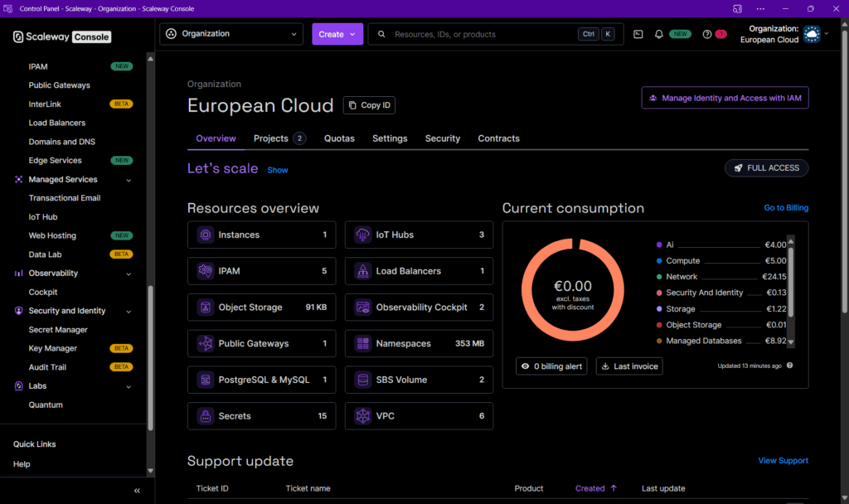The width and height of the screenshot is (849, 504).
Task: Click the sidebar scrollbar thumb
Action: click(x=151, y=358)
